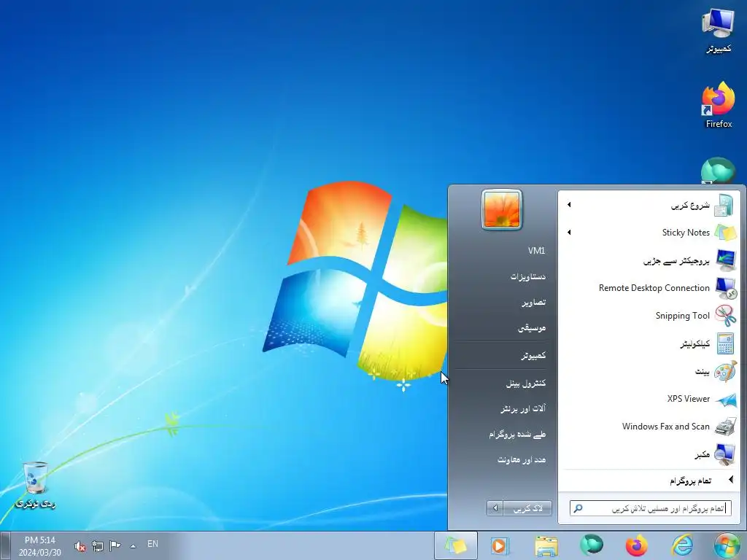Launch Remote Desktop Connection from Start menu

650,288
